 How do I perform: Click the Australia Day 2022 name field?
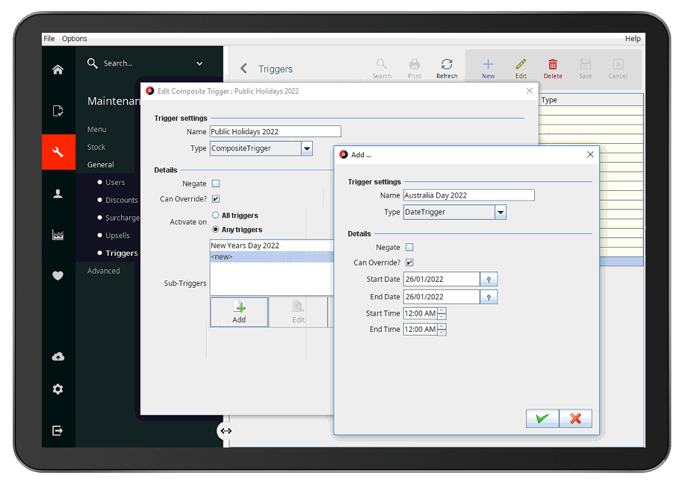tap(469, 195)
